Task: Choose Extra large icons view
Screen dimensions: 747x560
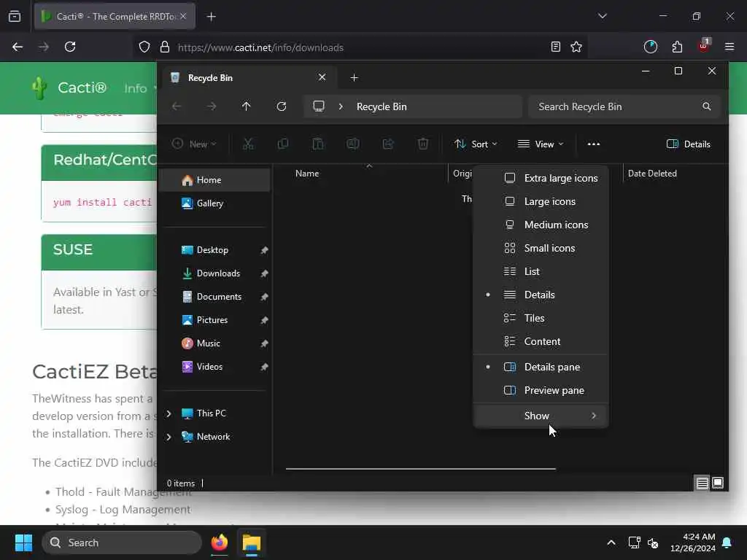Action: pos(541,178)
